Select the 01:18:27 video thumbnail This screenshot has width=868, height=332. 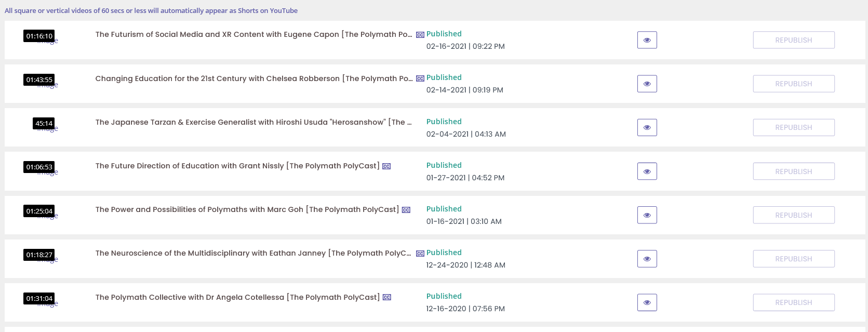(x=40, y=255)
